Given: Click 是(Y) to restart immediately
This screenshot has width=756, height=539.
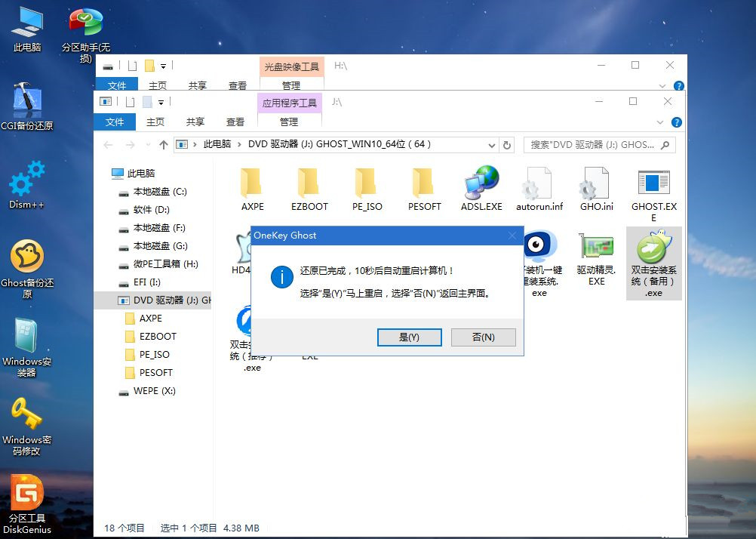Looking at the screenshot, I should (x=409, y=337).
